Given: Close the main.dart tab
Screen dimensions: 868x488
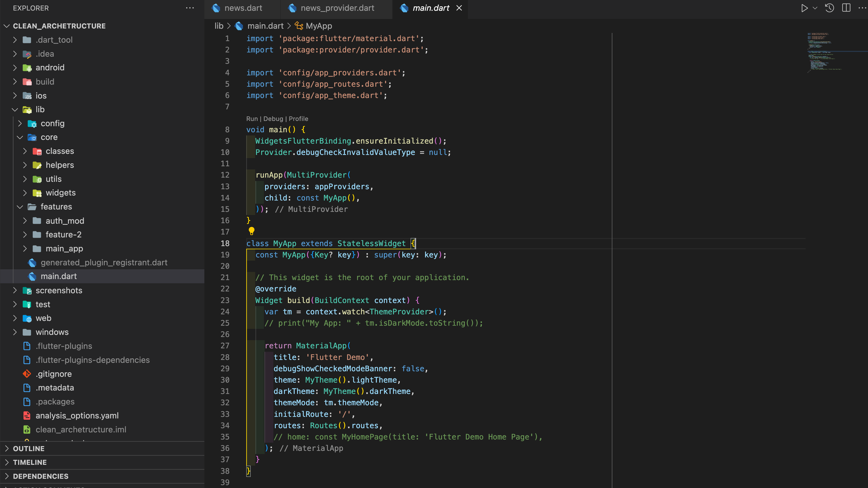Looking at the screenshot, I should 459,8.
